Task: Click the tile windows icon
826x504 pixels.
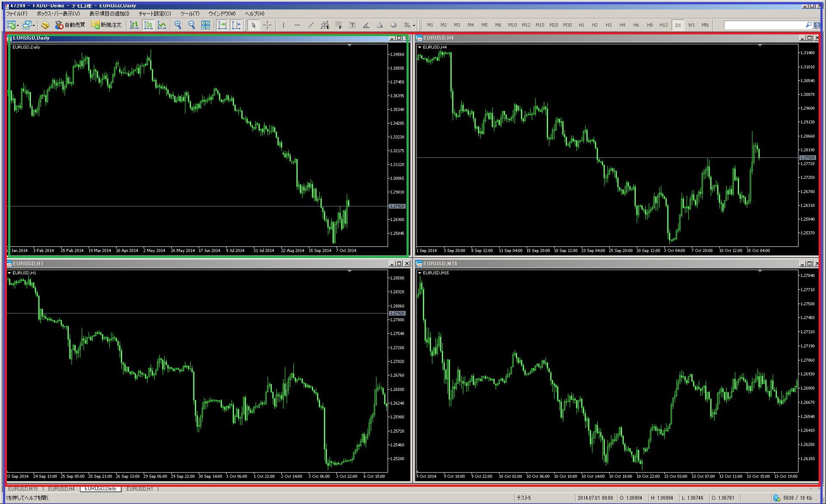Action: tap(206, 25)
